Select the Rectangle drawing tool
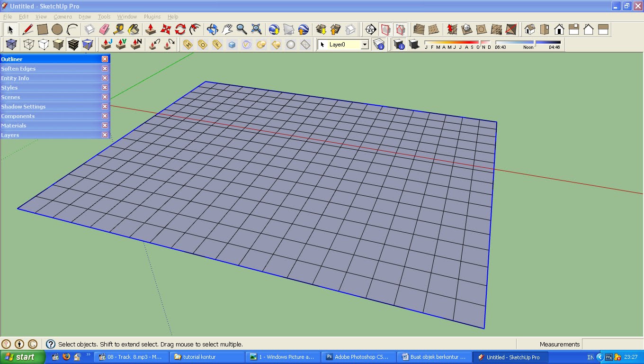Image resolution: width=644 pixels, height=364 pixels. (x=43, y=29)
